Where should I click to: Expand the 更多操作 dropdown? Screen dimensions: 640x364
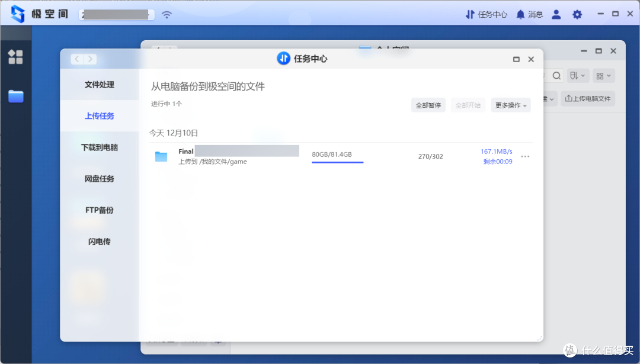[x=511, y=105]
